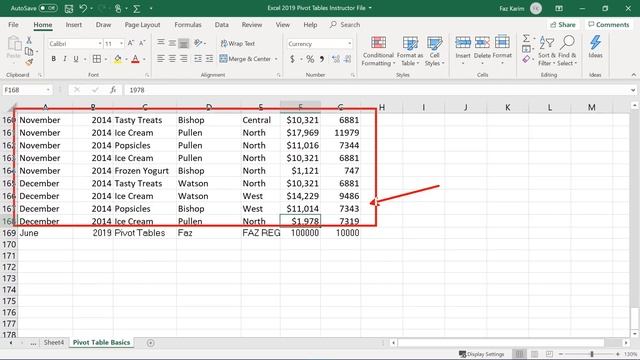
Task: Click the Save icon in title bar
Action: point(69,8)
